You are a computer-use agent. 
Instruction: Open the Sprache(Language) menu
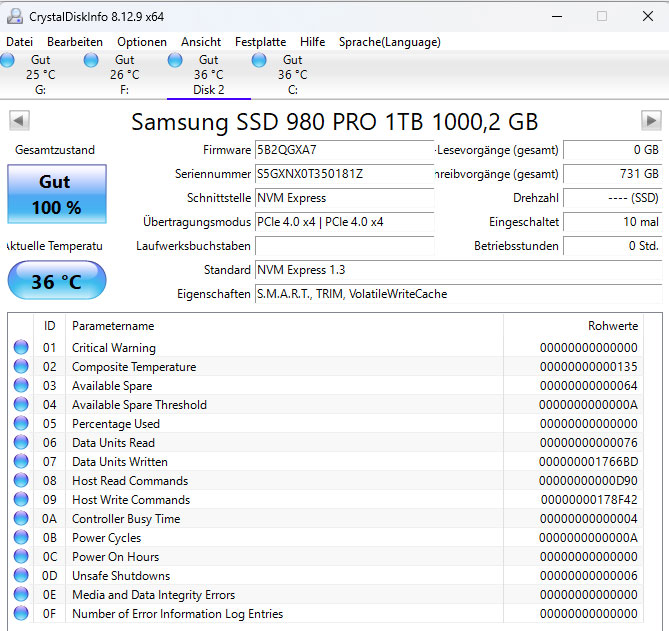tap(390, 42)
